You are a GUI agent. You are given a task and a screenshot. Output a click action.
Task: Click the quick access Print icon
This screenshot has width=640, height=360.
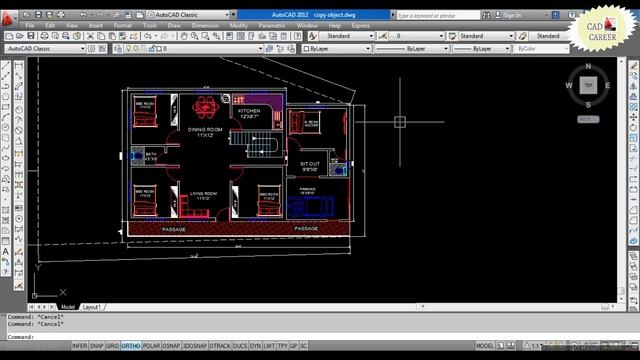[x=61, y=15]
